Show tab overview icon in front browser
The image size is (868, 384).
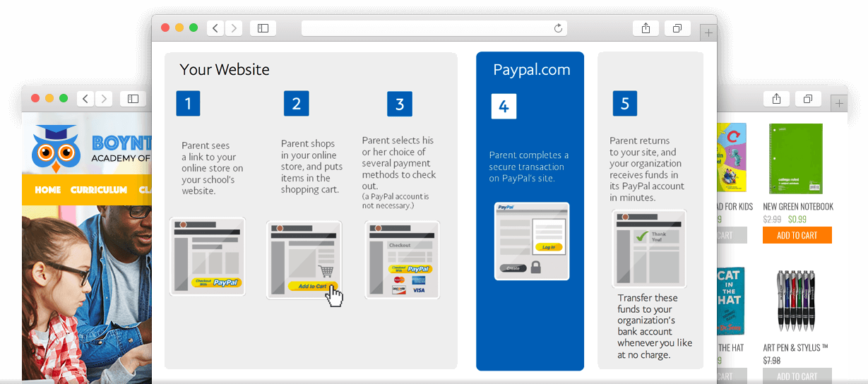(677, 28)
